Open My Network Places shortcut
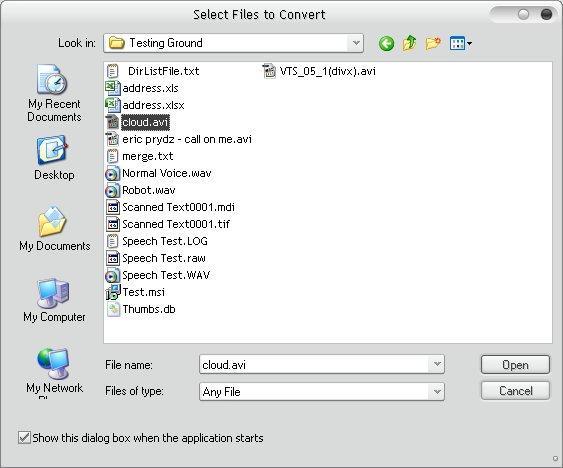This screenshot has width=563, height=468. click(54, 373)
